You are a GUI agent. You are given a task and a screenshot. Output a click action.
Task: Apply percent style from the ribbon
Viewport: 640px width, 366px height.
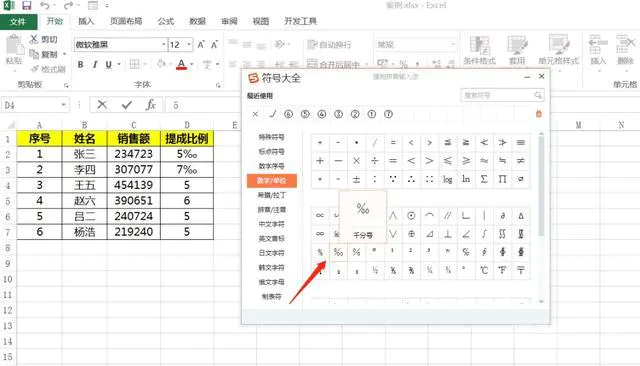tap(404, 64)
